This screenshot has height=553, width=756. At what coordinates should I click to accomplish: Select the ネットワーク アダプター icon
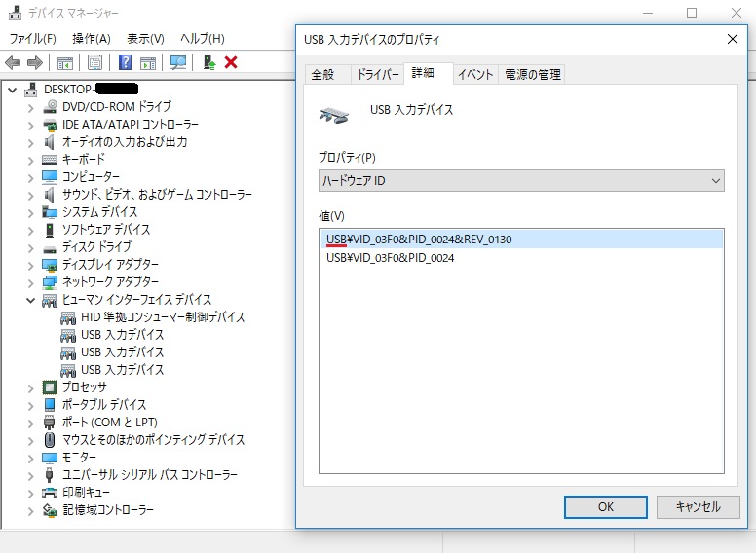click(50, 281)
